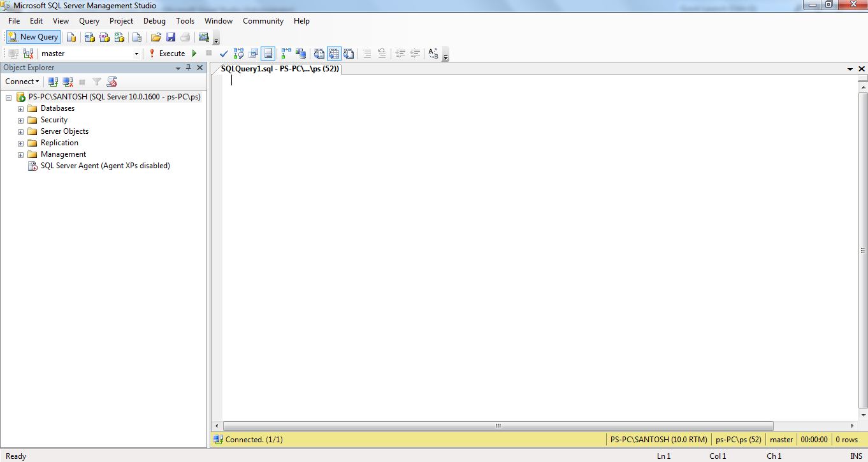Screen dimensions: 868x462
Task: Open the Standard toolbar options arrow
Action: tap(216, 38)
